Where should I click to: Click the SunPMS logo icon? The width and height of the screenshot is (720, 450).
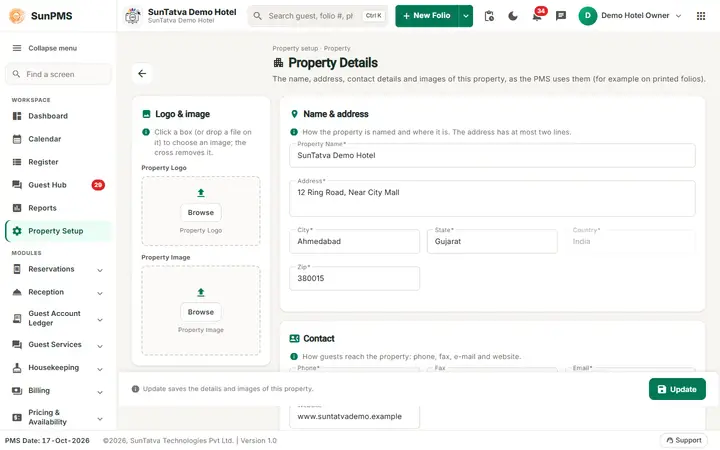17,16
